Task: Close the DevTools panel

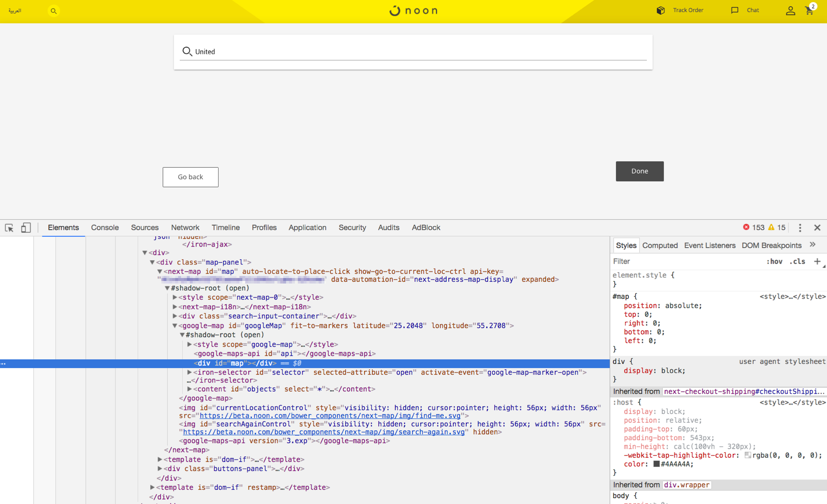Action: [817, 228]
